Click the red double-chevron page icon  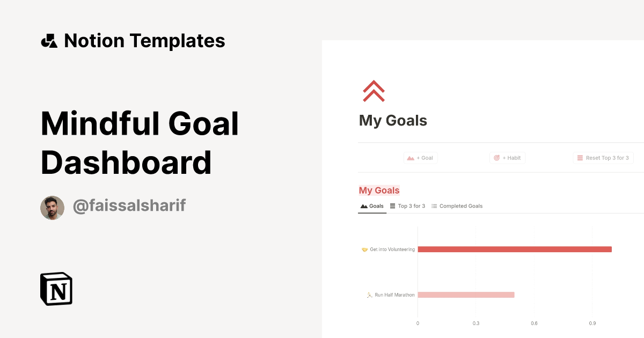(x=372, y=91)
